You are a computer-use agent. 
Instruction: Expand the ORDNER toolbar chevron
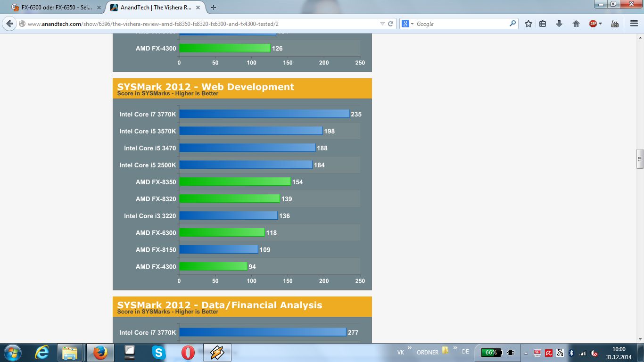point(456,348)
